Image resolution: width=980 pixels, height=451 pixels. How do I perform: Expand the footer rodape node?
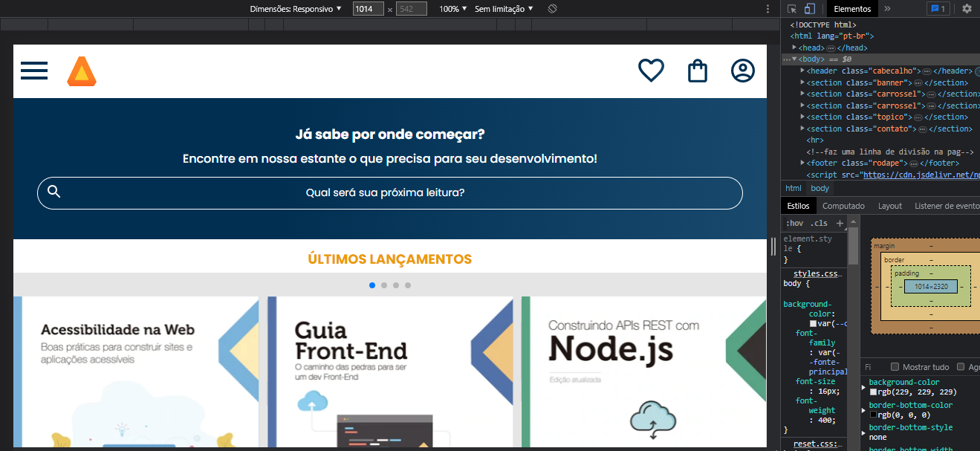tap(803, 163)
